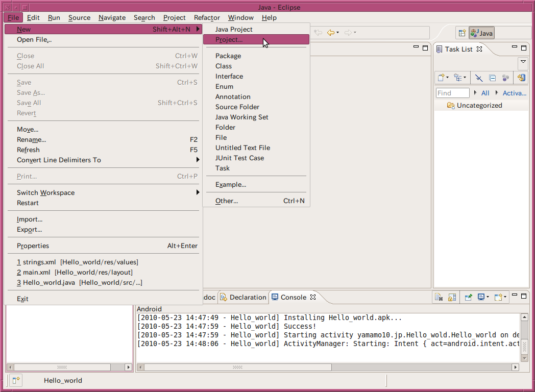Switch to the Declaration tab
The height and width of the screenshot is (392, 535).
[x=244, y=297]
